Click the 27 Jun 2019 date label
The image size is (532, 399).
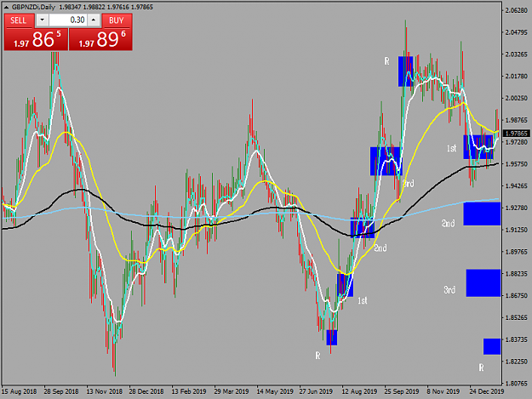pos(316,391)
